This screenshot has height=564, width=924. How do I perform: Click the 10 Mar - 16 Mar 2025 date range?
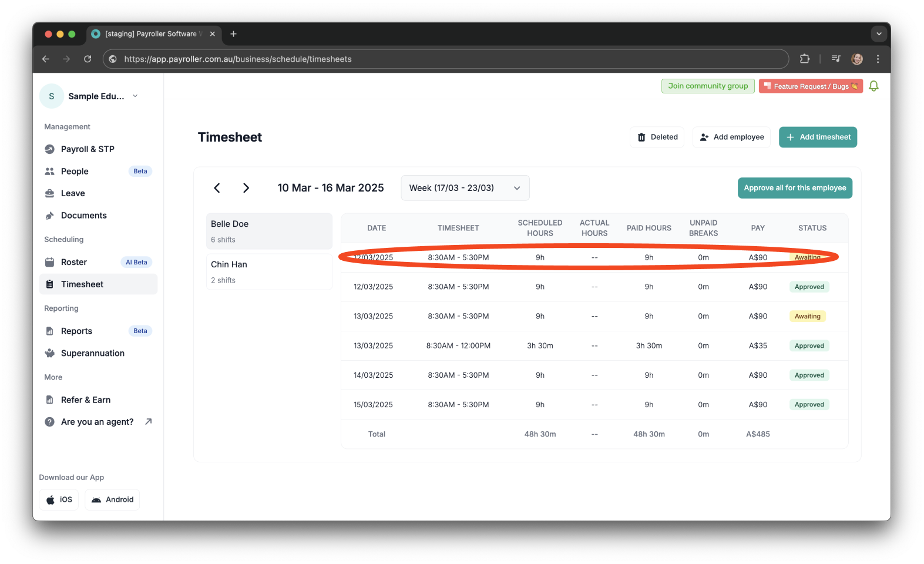click(331, 188)
